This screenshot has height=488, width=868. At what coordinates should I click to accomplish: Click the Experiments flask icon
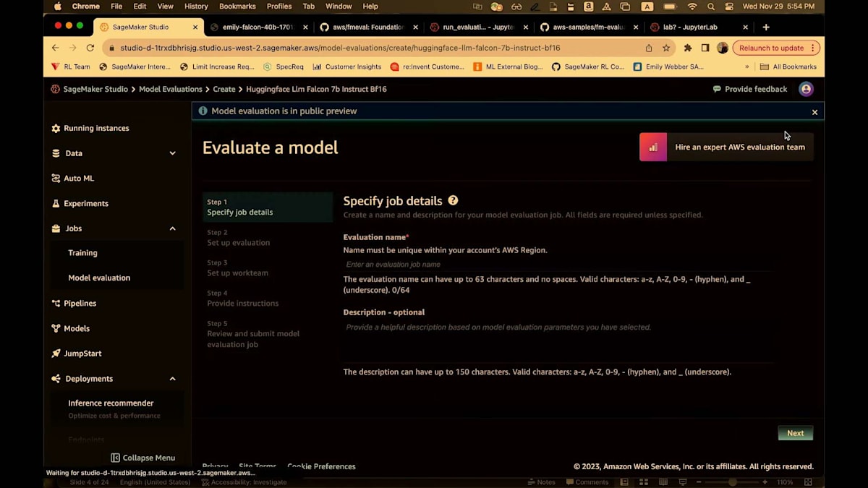click(56, 203)
